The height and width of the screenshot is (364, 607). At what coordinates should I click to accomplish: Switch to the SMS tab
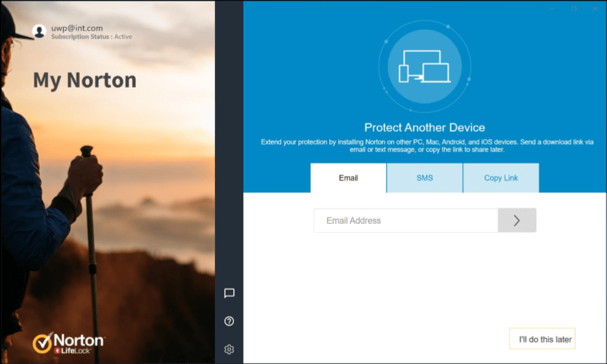coord(425,178)
